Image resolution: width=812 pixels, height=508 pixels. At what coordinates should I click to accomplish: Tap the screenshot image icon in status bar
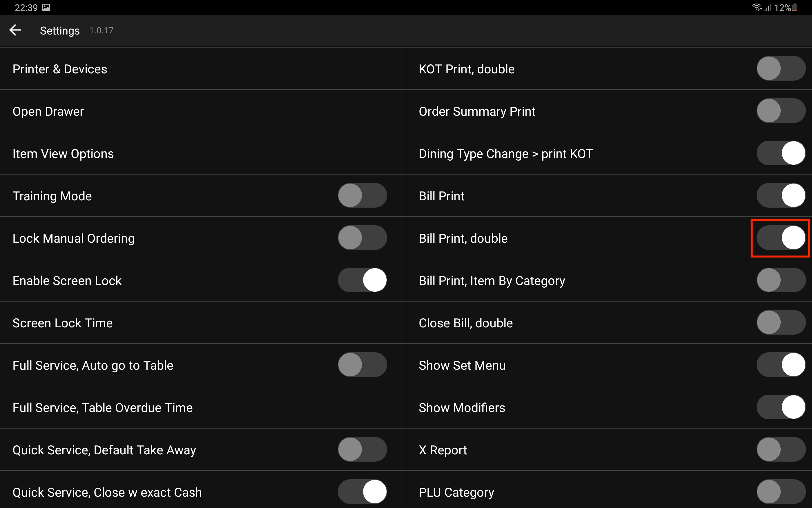point(46,8)
